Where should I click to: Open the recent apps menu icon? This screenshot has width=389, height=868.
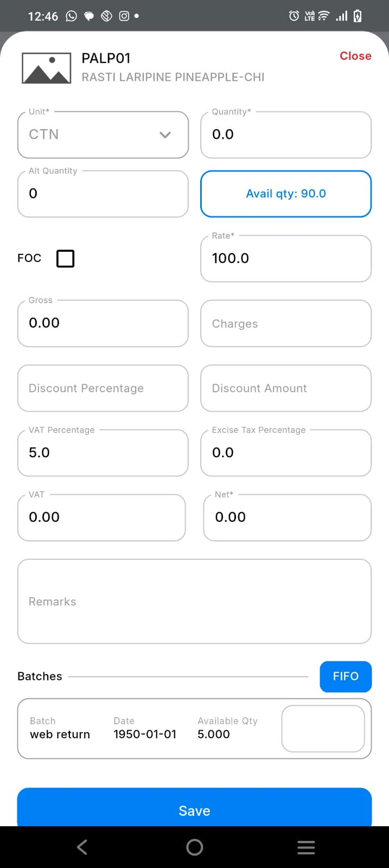pyautogui.click(x=306, y=847)
